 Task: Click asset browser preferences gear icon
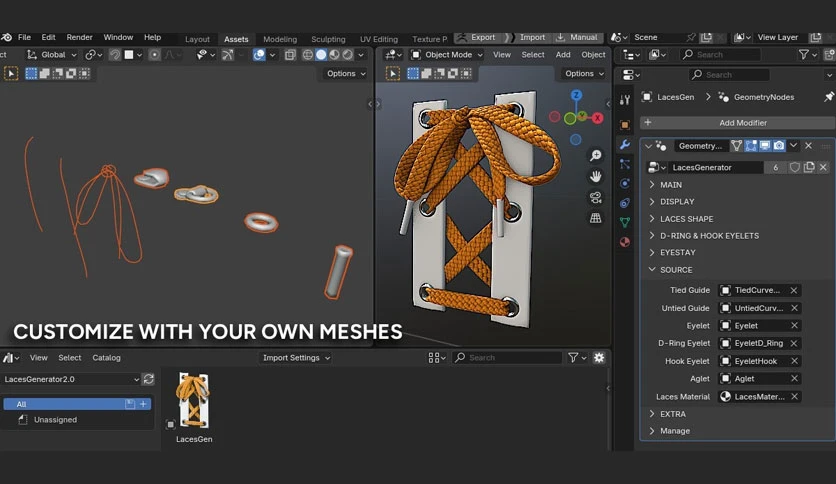[599, 358]
